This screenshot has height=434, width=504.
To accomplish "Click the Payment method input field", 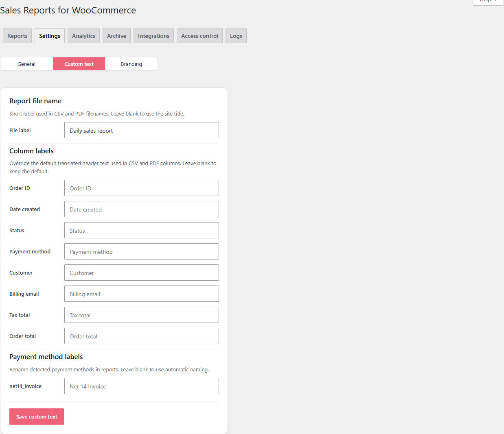I will click(142, 251).
